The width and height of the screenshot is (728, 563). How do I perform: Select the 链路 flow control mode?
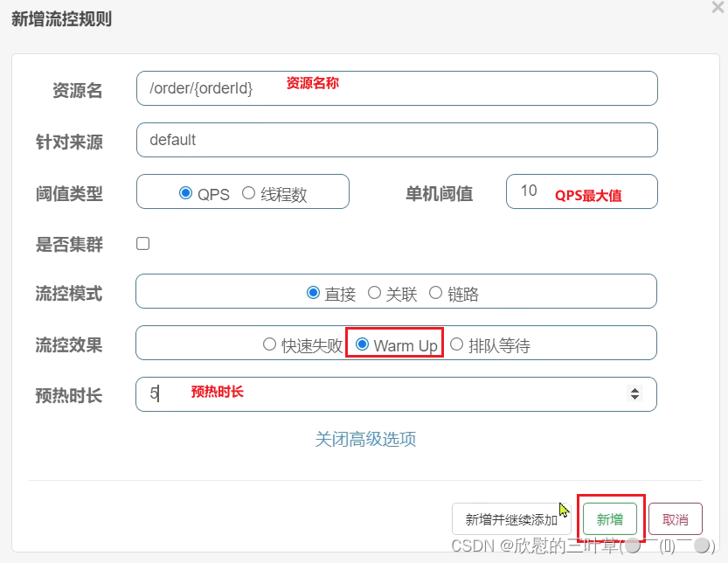[x=435, y=292]
